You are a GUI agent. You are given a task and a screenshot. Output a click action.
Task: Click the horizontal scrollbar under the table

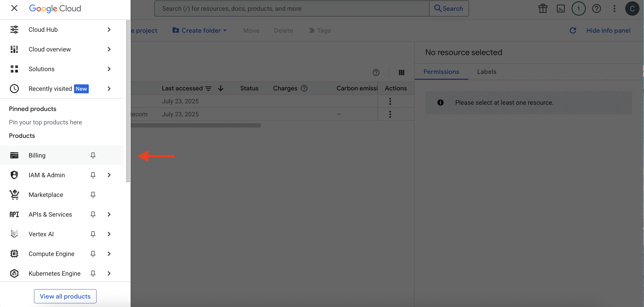195,126
